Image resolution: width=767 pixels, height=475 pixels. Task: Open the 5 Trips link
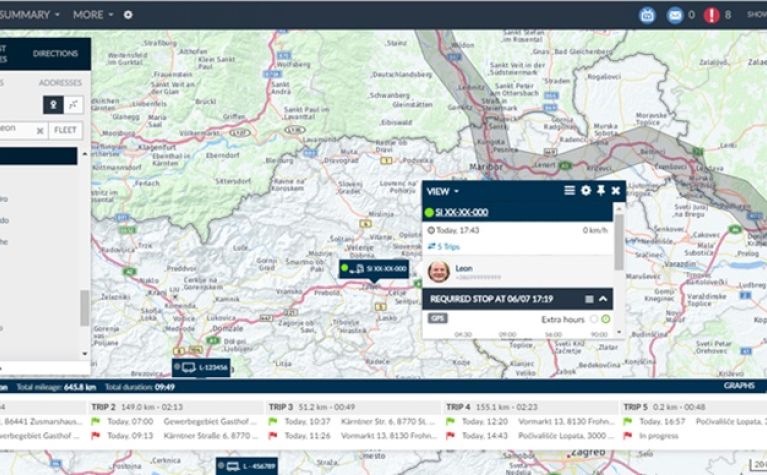point(445,245)
